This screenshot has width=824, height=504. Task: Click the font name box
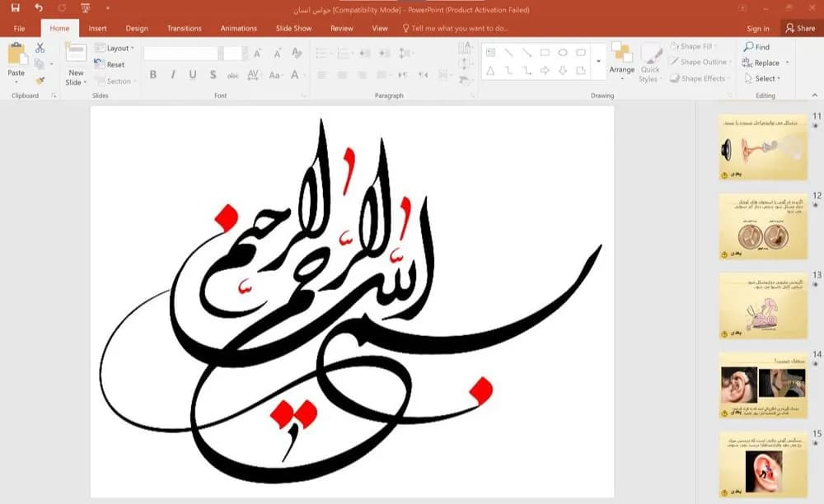(x=180, y=53)
